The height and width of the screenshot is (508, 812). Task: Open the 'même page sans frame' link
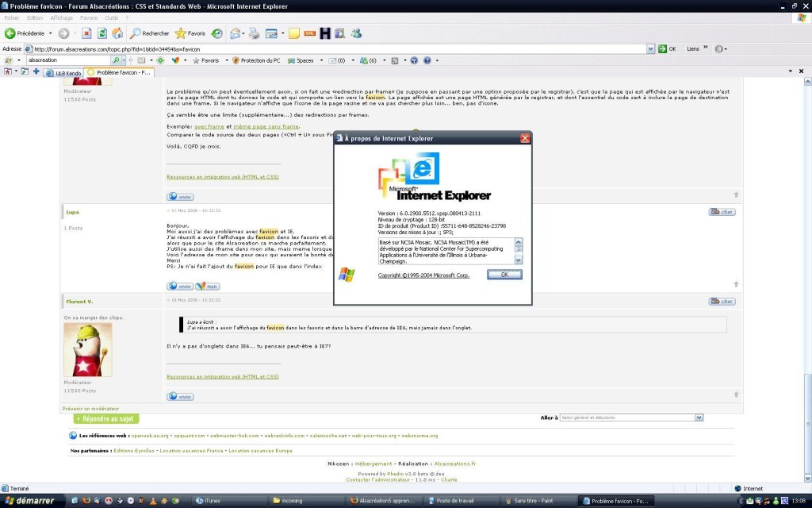[266, 126]
